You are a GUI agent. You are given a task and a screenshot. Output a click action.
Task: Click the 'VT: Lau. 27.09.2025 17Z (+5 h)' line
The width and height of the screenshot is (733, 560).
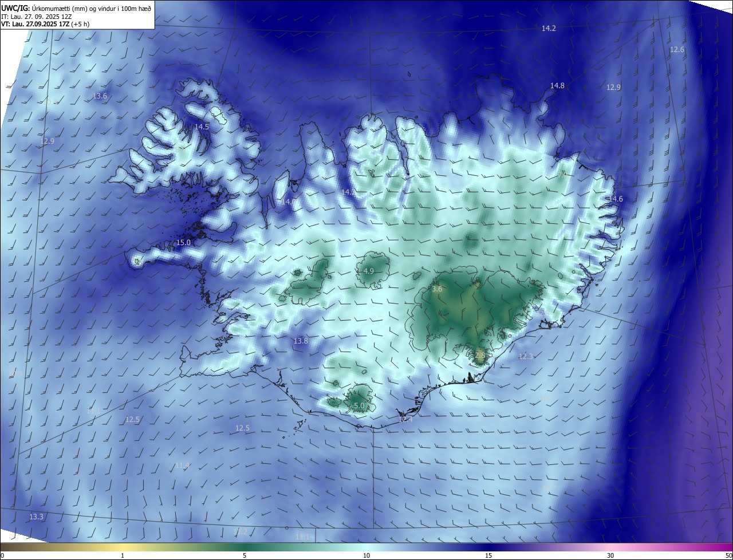(45, 24)
